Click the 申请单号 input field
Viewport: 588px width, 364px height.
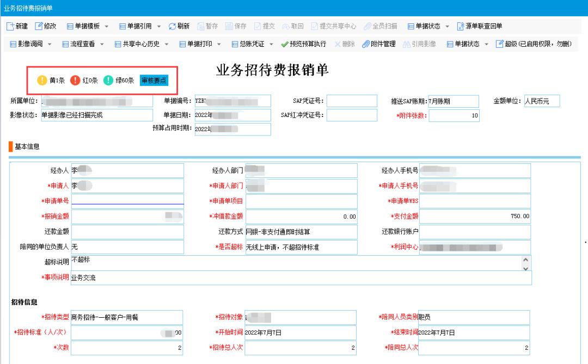(x=127, y=201)
